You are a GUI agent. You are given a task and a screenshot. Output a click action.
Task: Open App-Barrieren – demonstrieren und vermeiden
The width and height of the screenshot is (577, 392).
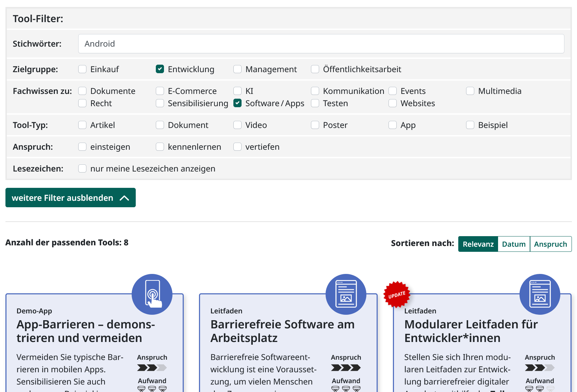pyautogui.click(x=86, y=331)
